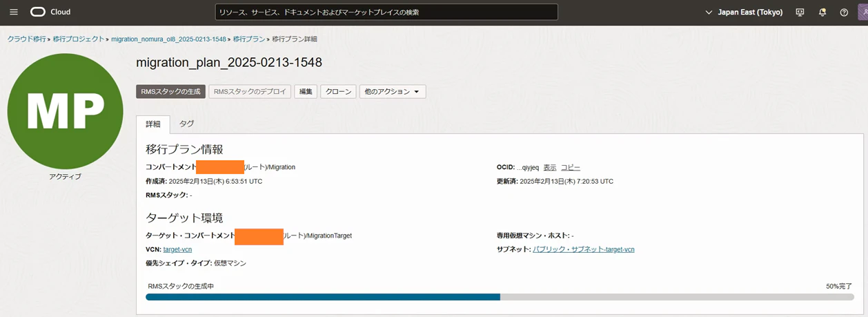Go to クラウド移行 breadcrumb

(x=27, y=39)
